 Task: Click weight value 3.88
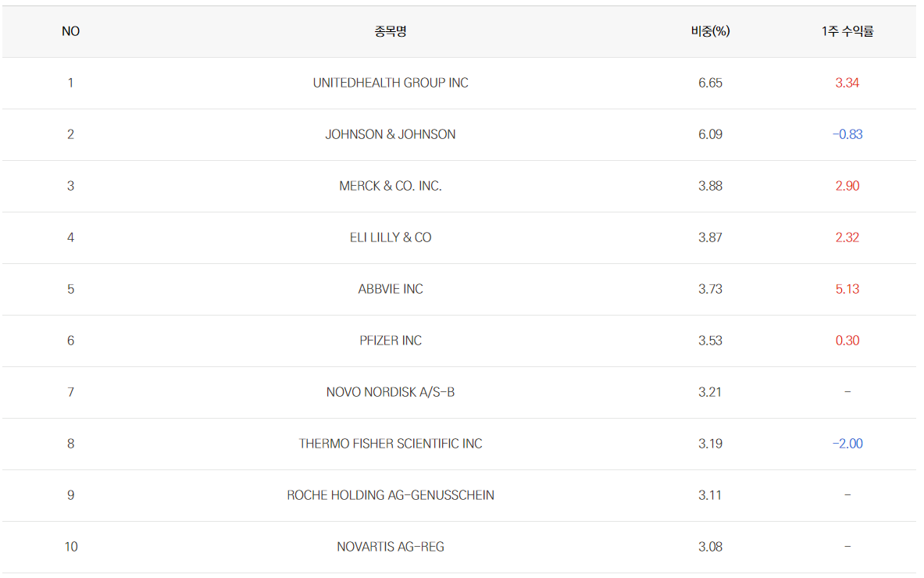pyautogui.click(x=710, y=186)
